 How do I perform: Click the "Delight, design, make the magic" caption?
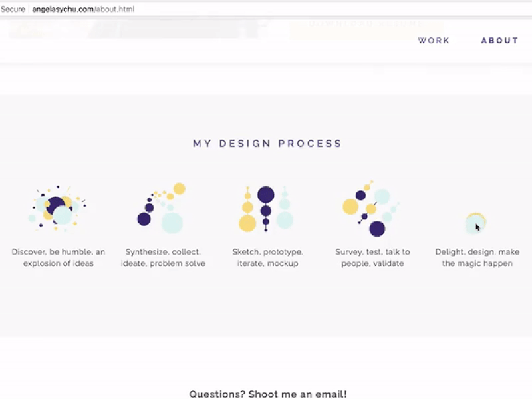(477, 258)
